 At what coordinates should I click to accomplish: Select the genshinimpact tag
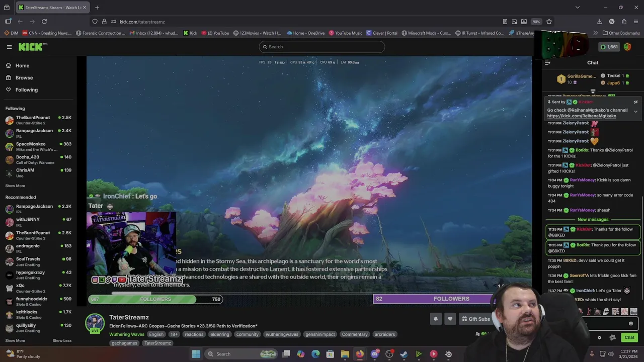320,334
